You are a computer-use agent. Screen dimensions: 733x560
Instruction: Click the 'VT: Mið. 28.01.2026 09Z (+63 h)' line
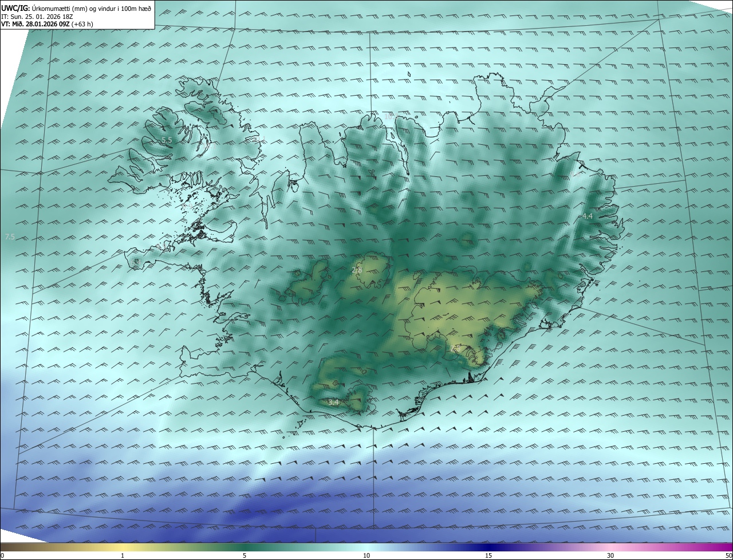47,24
